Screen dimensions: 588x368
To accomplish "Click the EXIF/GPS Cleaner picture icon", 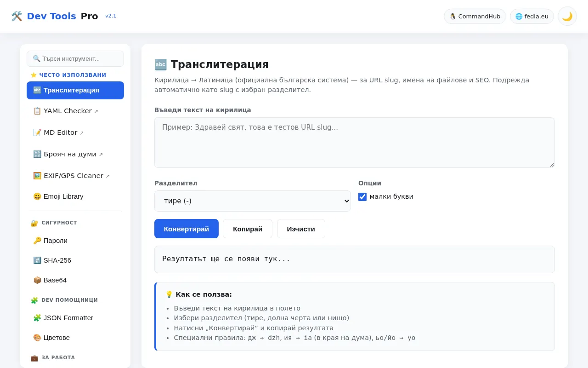I will 37,176.
